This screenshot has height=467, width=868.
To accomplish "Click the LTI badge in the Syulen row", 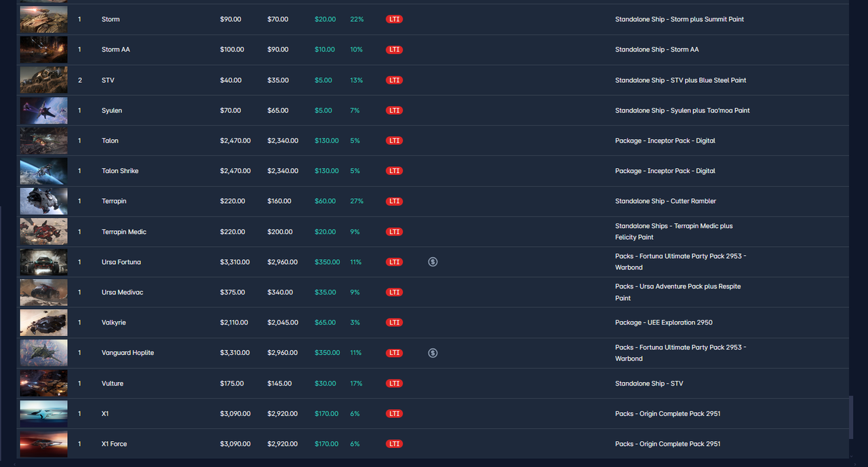I will [394, 111].
